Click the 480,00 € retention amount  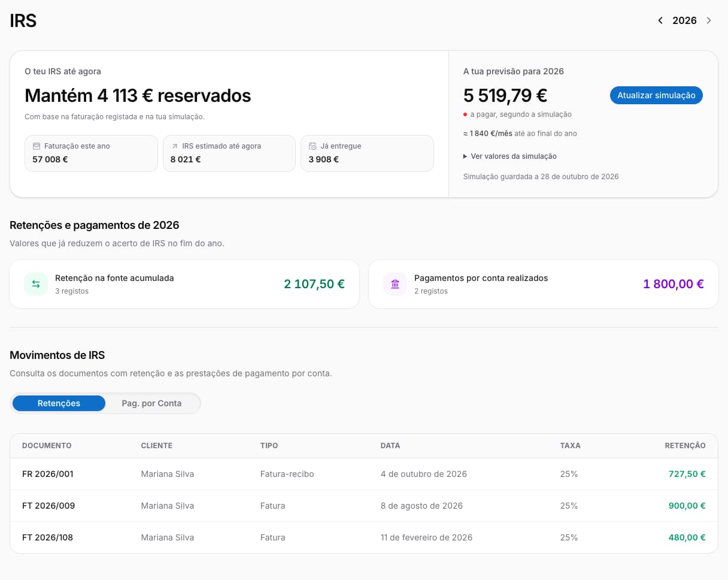tap(687, 537)
